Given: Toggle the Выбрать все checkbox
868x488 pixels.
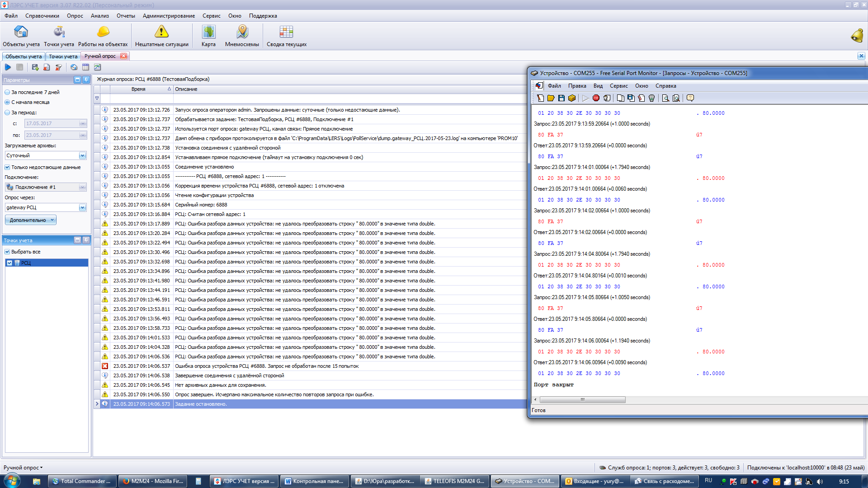Looking at the screenshot, I should coord(8,252).
